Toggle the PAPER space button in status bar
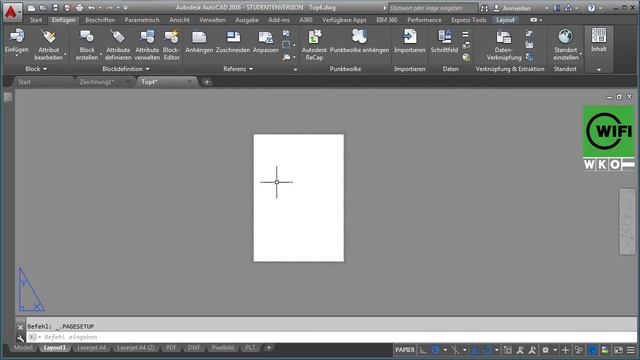 405,350
